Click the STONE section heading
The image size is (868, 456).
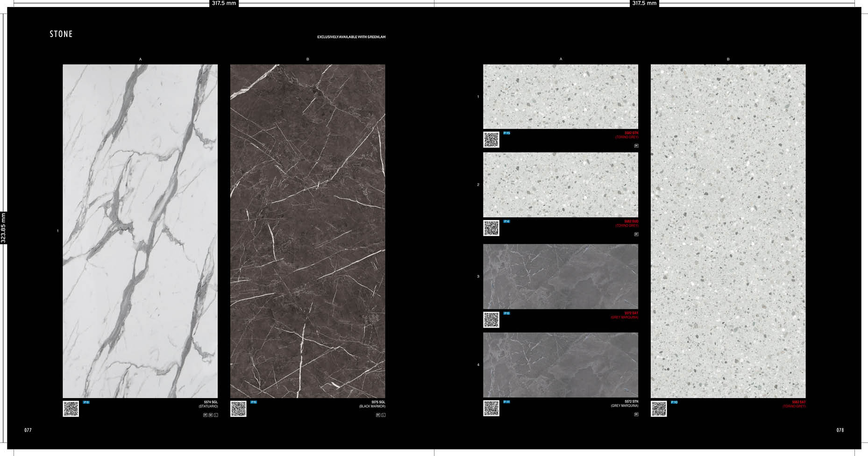[61, 34]
